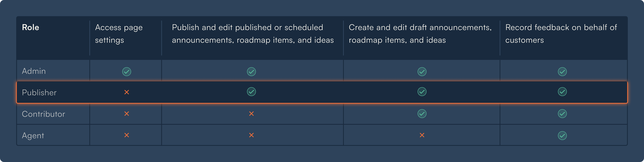The height and width of the screenshot is (162, 644).
Task: Click Agent's create drafts cross icon
Action: [x=422, y=135]
